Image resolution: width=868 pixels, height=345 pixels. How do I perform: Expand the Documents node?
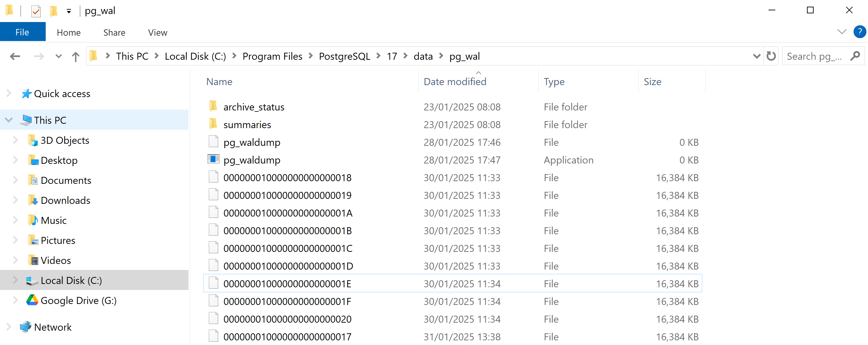15,180
